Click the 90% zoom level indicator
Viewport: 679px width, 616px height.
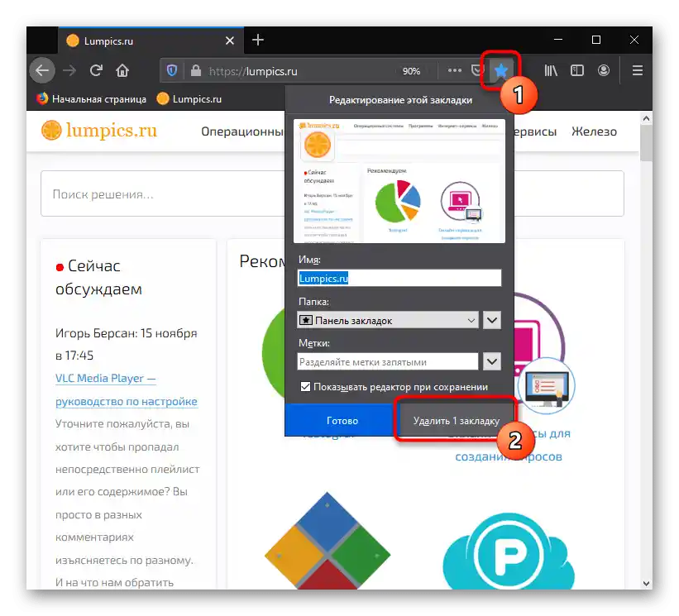pos(411,71)
